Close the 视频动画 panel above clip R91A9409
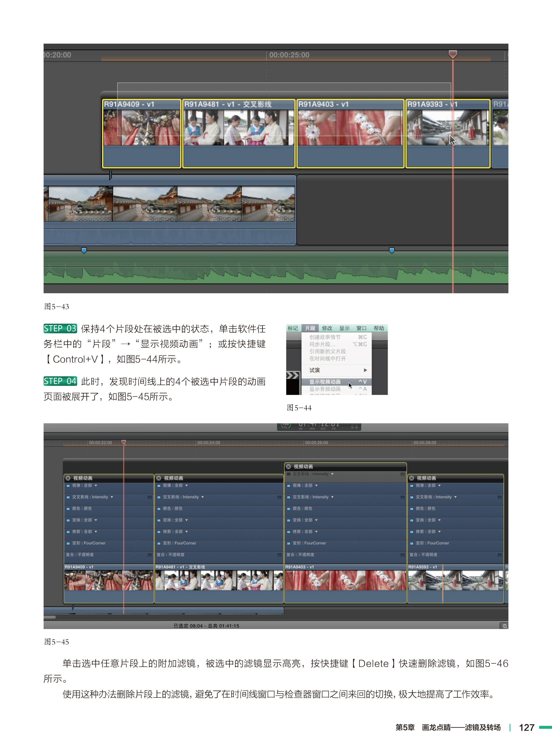Screen dimensions: 552x756 tap(68, 478)
